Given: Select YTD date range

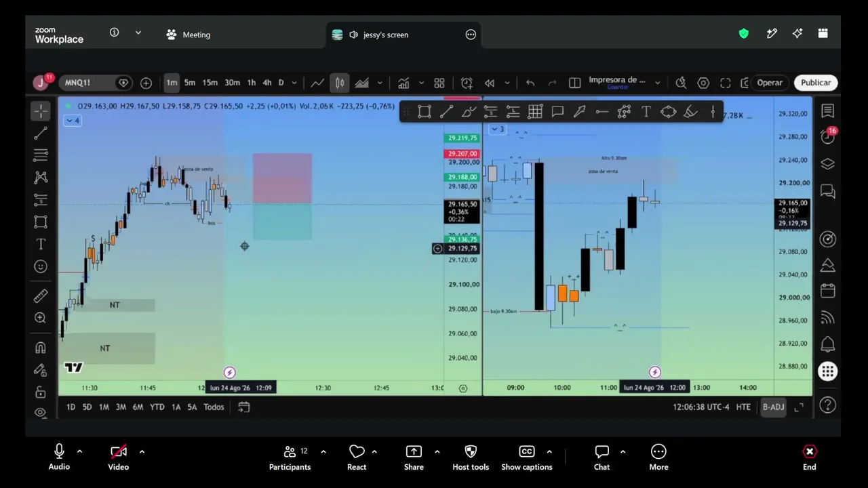Looking at the screenshot, I should [x=157, y=407].
